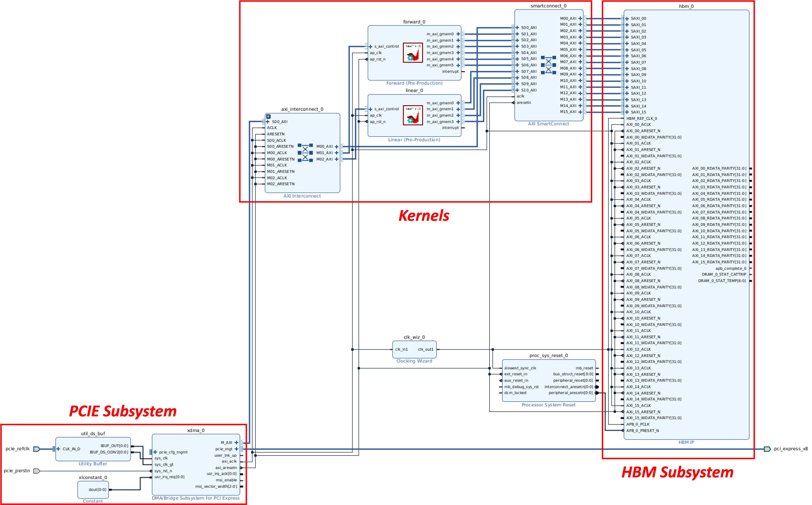Click the AXI SmartConnect block label
Image resolution: width=812 pixels, height=505 pixels.
(548, 124)
